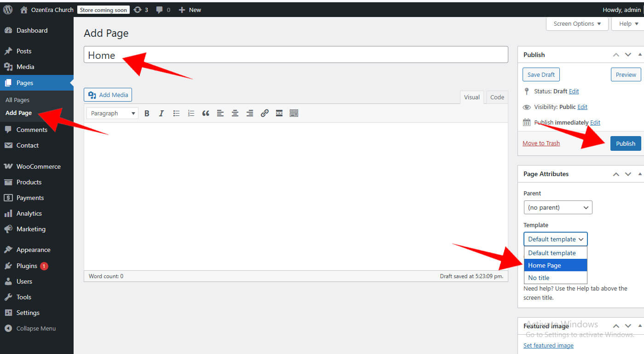Image resolution: width=644 pixels, height=354 pixels.
Task: Select Home Page template option
Action: (x=555, y=265)
